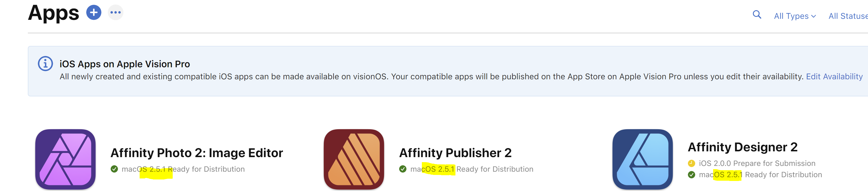Click the green check icon beside Designer macOS 2.5.1

pos(691,175)
